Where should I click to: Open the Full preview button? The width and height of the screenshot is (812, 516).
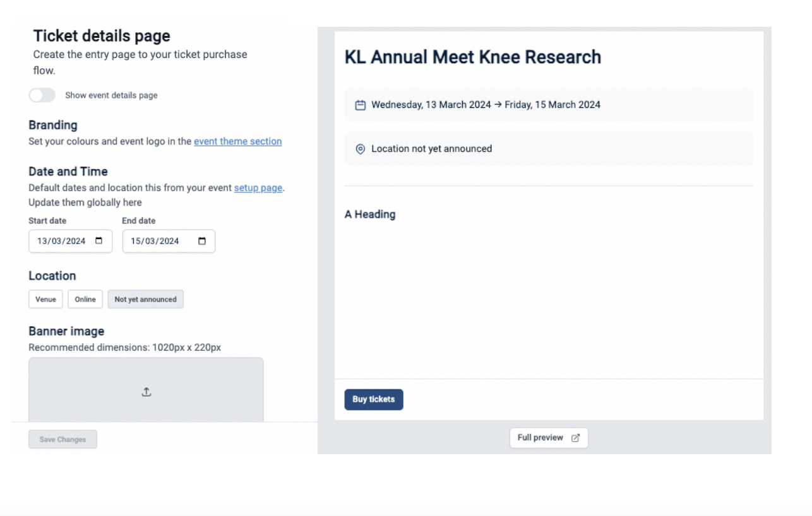(549, 438)
